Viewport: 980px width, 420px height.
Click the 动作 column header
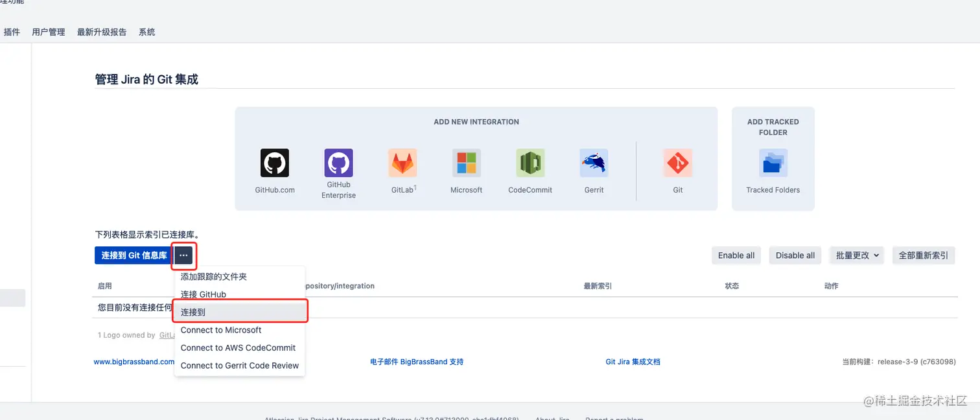[x=831, y=286]
